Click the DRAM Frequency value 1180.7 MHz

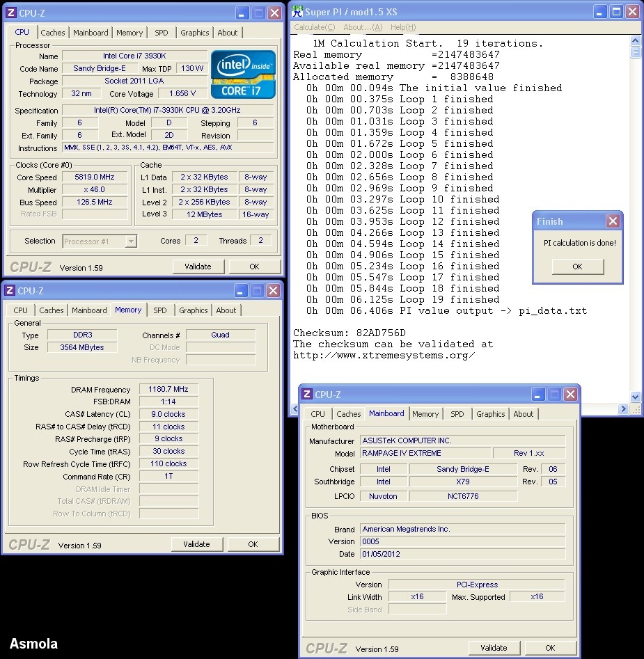click(168, 389)
